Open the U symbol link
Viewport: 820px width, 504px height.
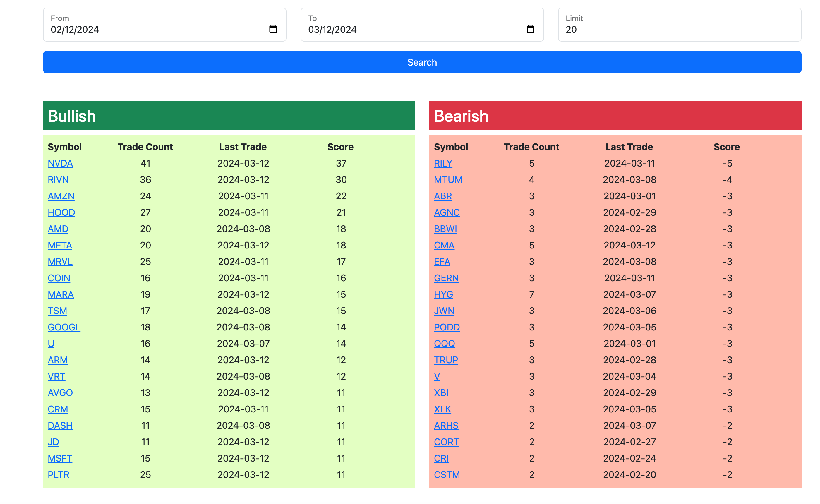[x=51, y=343]
